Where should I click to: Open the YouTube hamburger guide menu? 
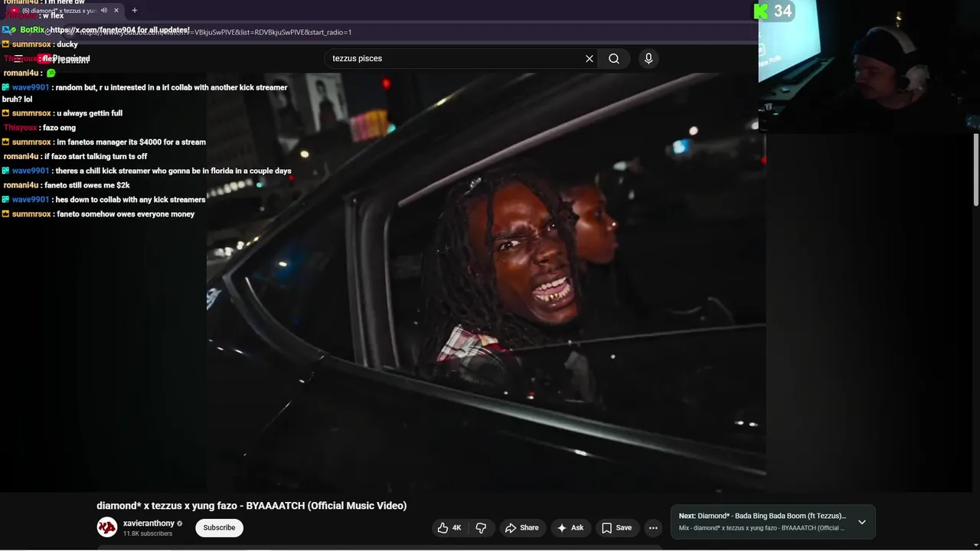pos(17,58)
